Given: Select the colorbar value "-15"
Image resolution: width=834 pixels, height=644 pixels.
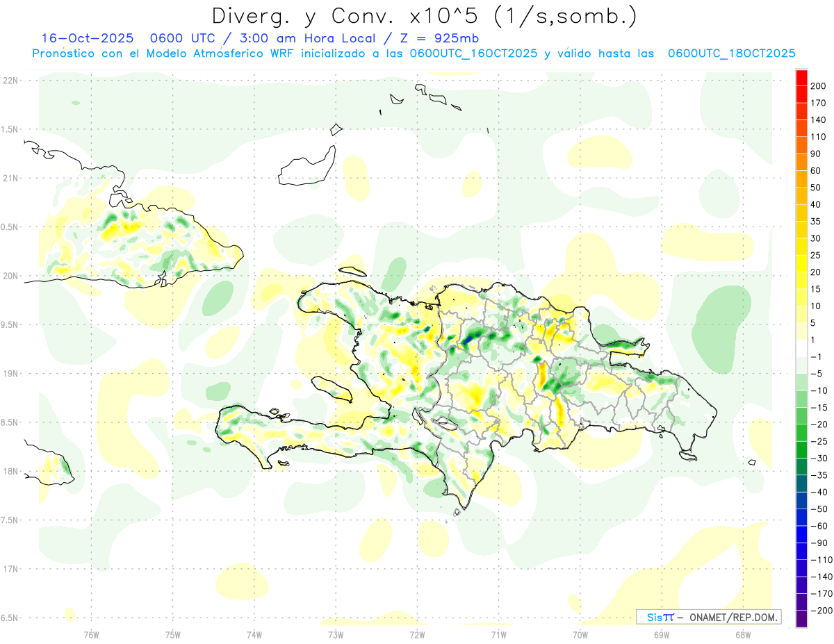Looking at the screenshot, I should (819, 408).
